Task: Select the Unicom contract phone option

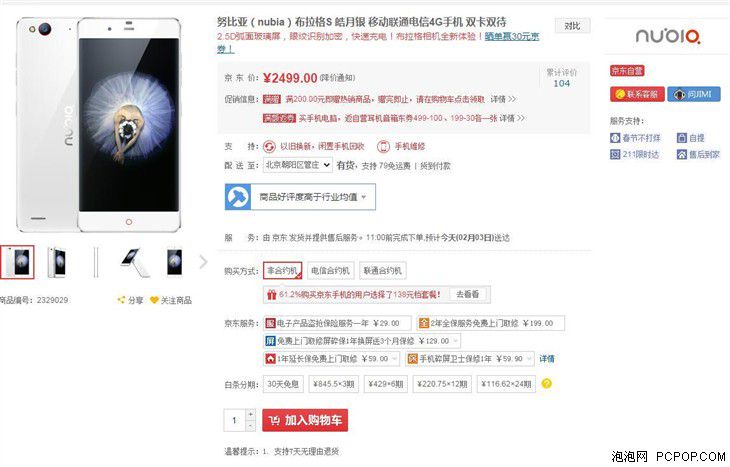Action: (383, 271)
